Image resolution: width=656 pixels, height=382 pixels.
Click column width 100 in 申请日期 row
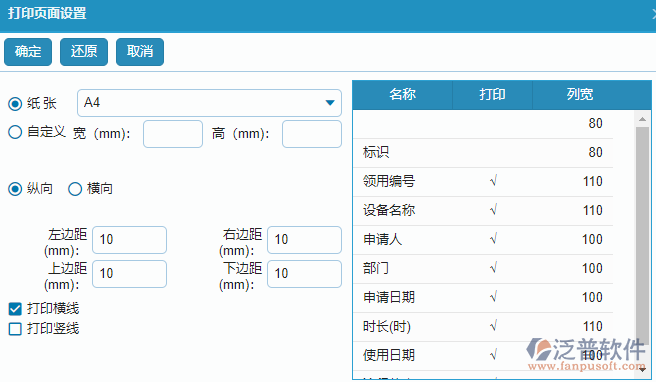tap(592, 297)
